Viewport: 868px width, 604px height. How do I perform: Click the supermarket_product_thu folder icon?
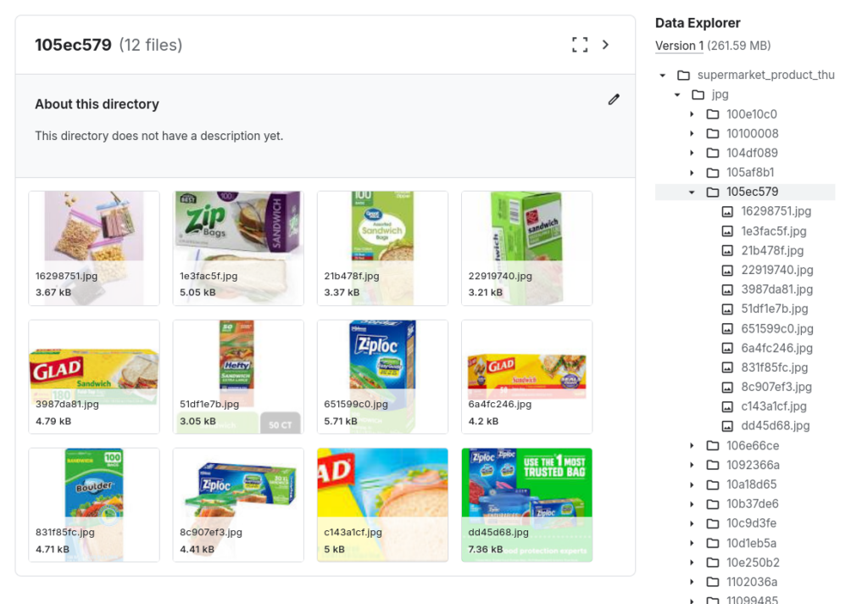click(683, 75)
